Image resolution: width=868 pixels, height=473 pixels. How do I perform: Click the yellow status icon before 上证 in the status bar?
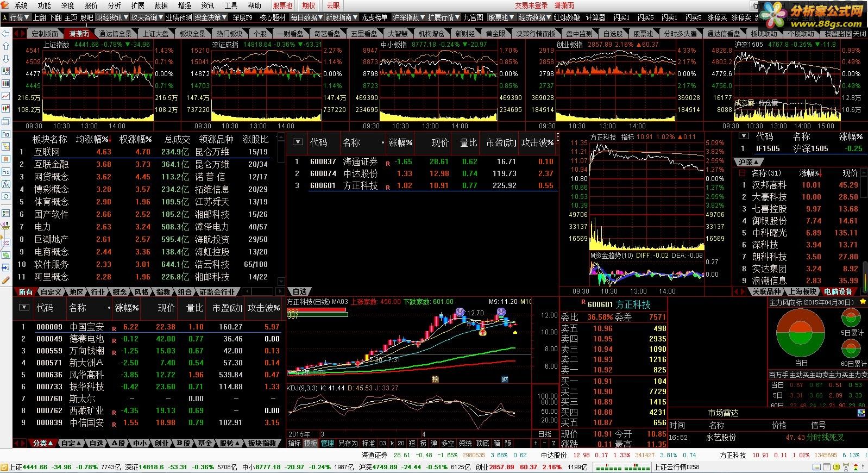coord(4,467)
